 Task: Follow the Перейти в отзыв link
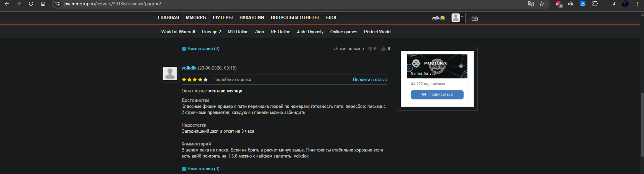[369, 80]
